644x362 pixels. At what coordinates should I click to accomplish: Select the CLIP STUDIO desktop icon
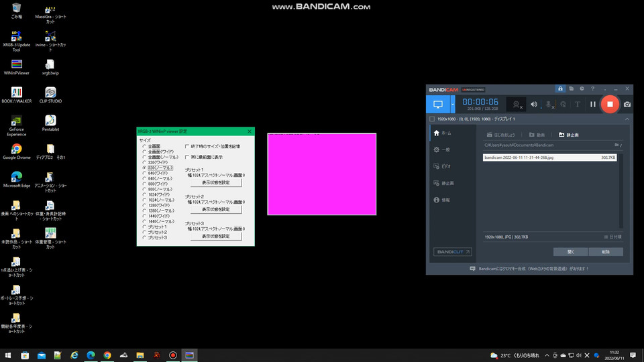click(x=50, y=95)
